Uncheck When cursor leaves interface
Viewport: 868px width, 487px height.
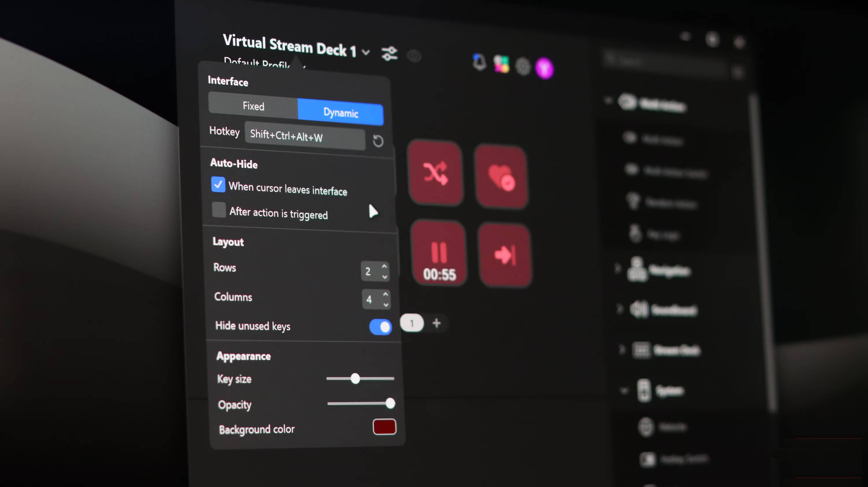(218, 184)
